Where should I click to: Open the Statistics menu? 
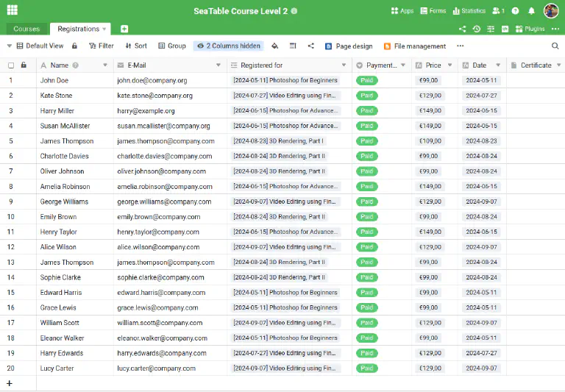(469, 11)
